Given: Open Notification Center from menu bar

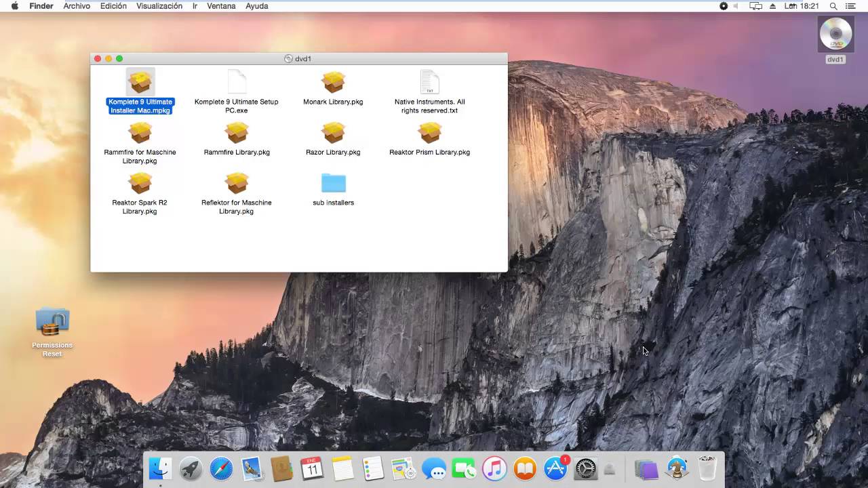Looking at the screenshot, I should [851, 6].
